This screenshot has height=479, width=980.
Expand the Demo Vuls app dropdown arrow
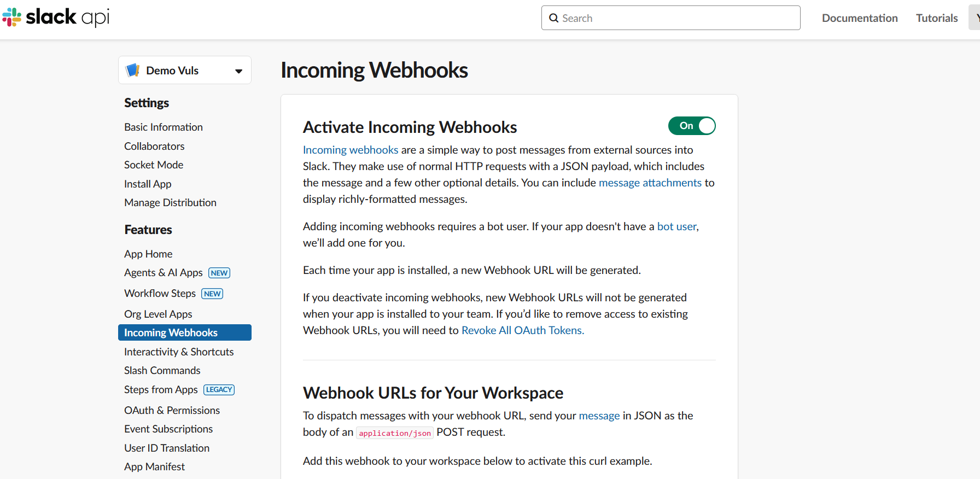click(238, 71)
